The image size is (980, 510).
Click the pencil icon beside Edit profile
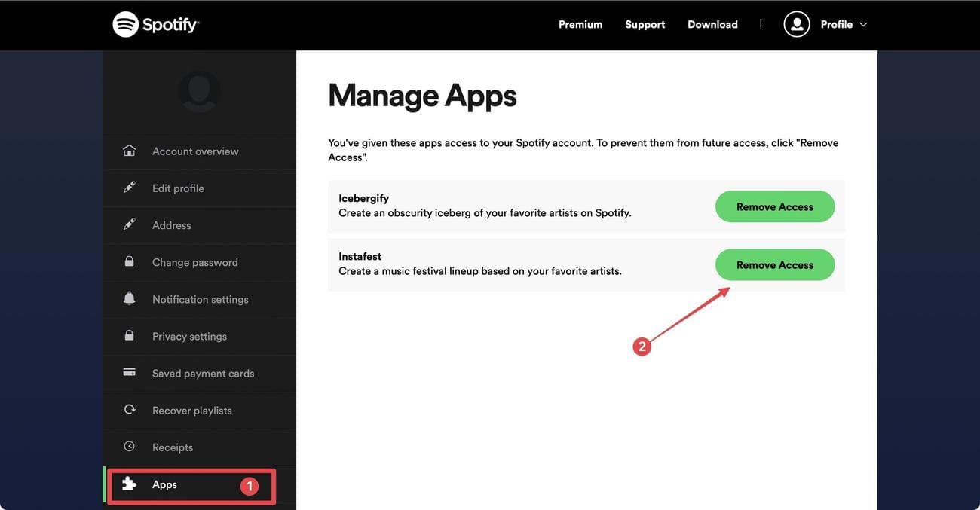(x=130, y=188)
